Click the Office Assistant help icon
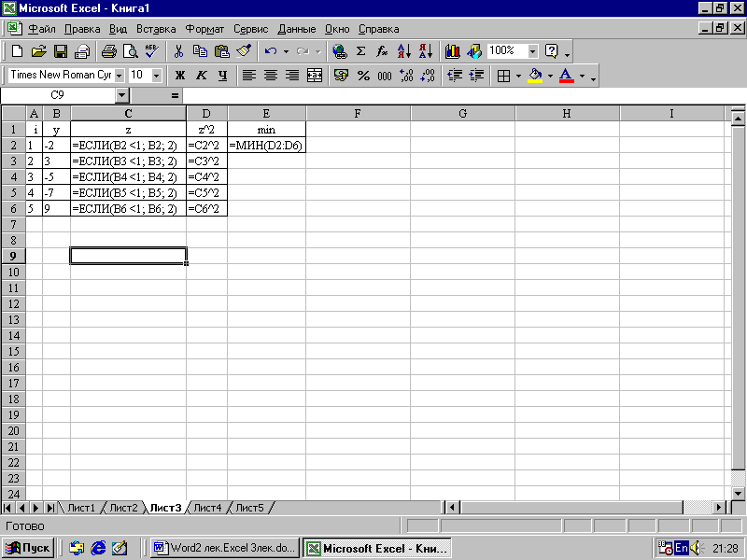Screen dimensions: 747x560 (x=551, y=51)
